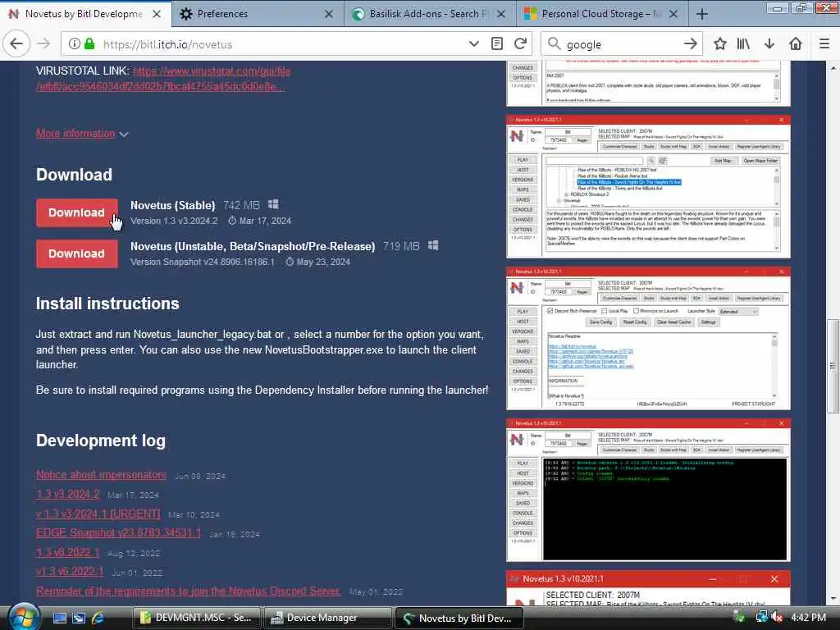Select Novetus by Bitl taskbar button
This screenshot has width=840, height=630.
(459, 618)
